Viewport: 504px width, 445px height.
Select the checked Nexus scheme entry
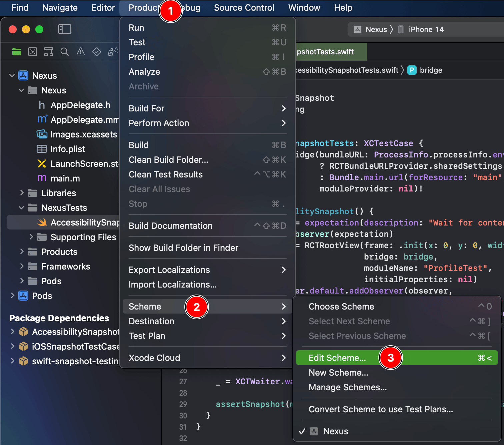click(397, 431)
